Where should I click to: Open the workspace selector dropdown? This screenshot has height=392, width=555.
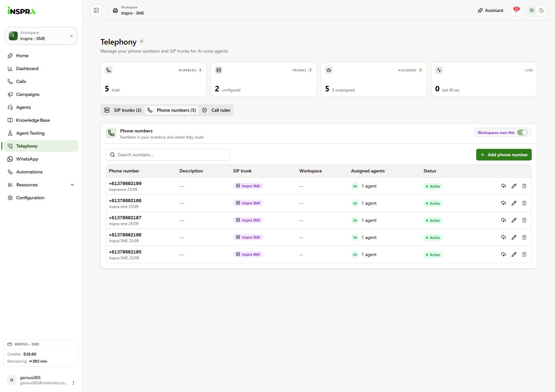[x=41, y=36]
